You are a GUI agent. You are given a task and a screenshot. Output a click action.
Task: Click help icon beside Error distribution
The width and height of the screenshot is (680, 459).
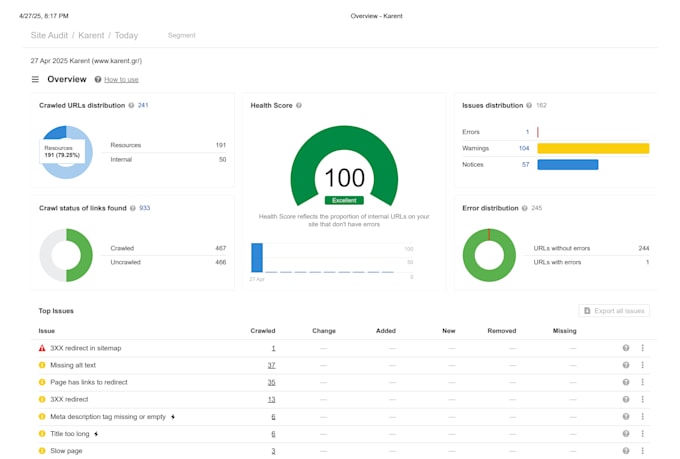525,208
